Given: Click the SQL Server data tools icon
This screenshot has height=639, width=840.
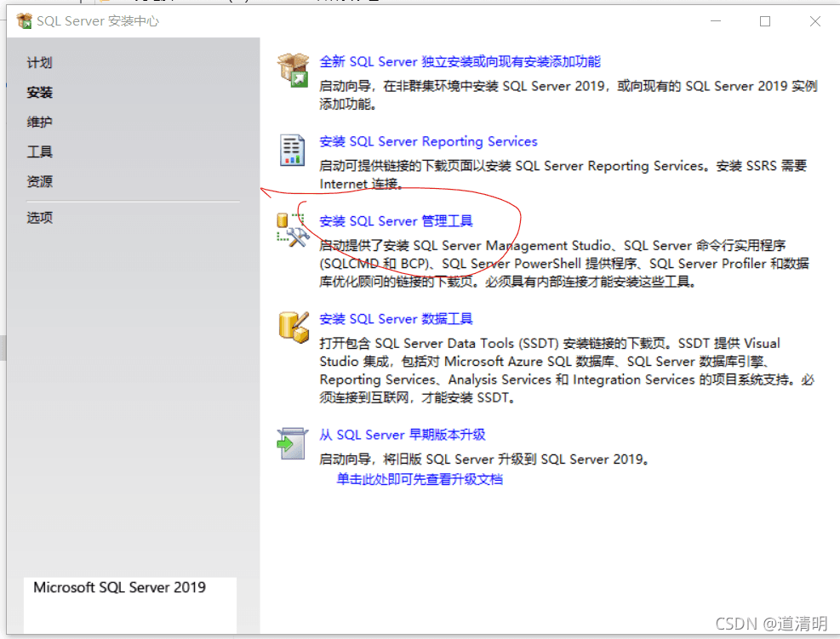Looking at the screenshot, I should coord(294,328).
